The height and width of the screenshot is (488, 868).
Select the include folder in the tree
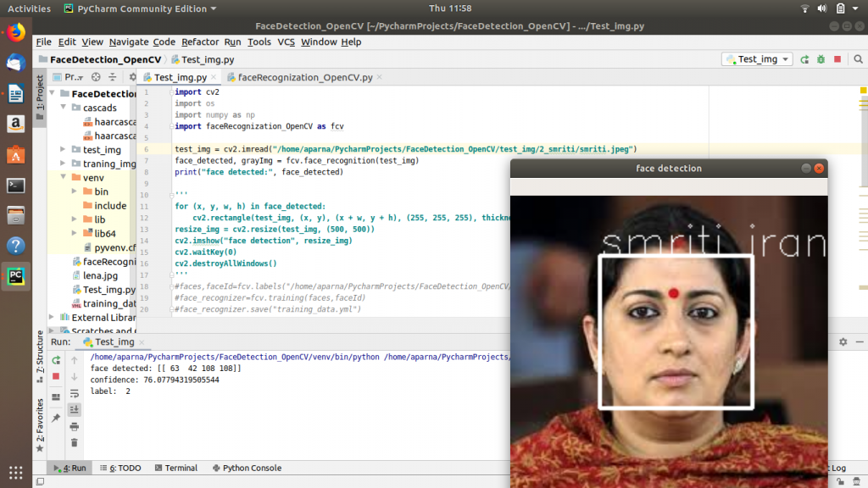coord(110,205)
